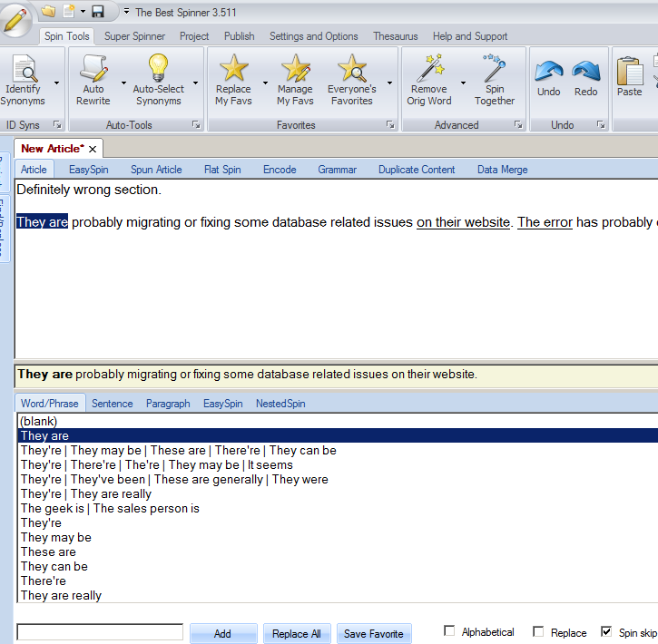
Task: Expand the Auto Rewrite dropdown arrow
Action: (x=123, y=83)
